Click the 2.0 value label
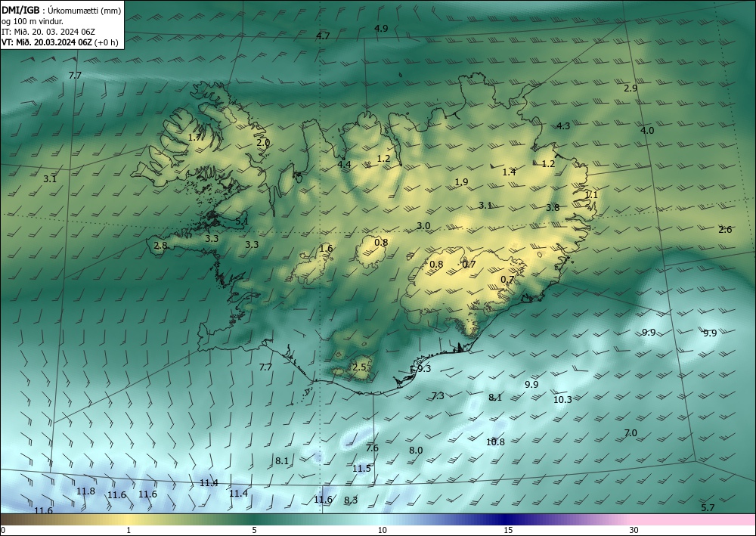756x536 pixels. pyautogui.click(x=263, y=143)
